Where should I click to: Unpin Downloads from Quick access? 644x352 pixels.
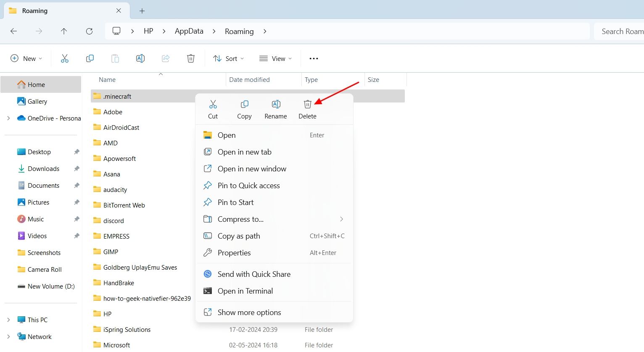(77, 169)
